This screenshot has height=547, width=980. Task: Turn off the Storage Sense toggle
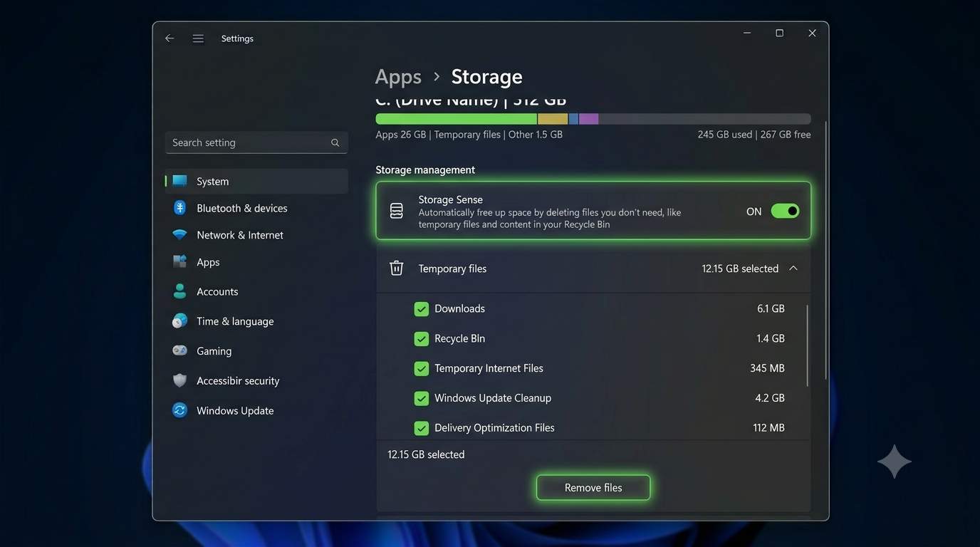pyautogui.click(x=785, y=212)
